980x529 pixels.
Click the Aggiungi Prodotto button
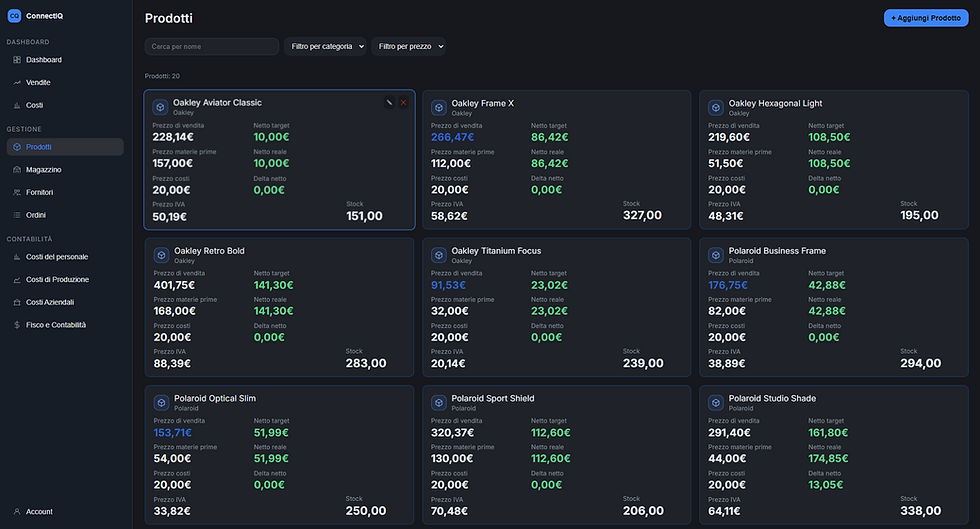(x=926, y=18)
